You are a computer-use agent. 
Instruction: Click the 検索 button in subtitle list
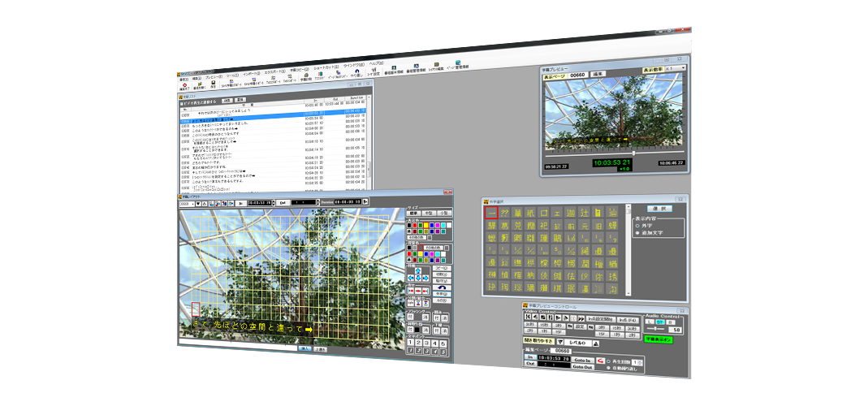(x=227, y=100)
